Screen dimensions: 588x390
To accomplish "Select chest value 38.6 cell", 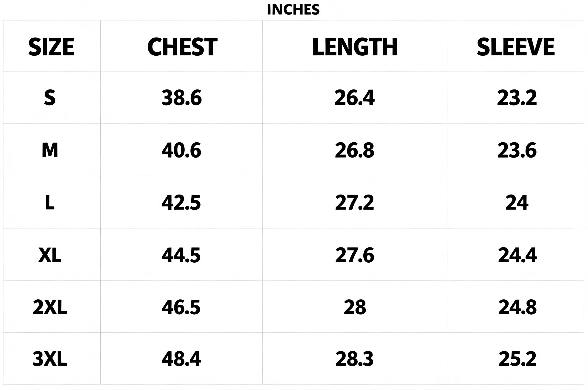I will [182, 98].
